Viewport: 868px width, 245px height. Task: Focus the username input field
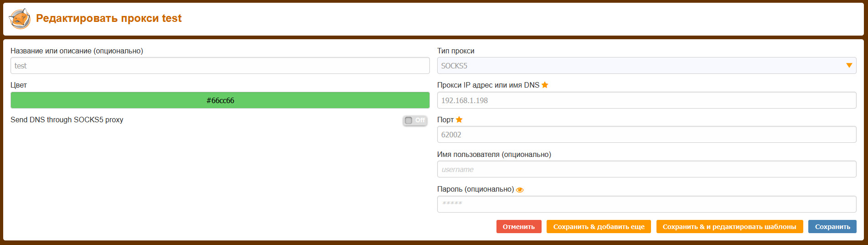pyautogui.click(x=646, y=169)
